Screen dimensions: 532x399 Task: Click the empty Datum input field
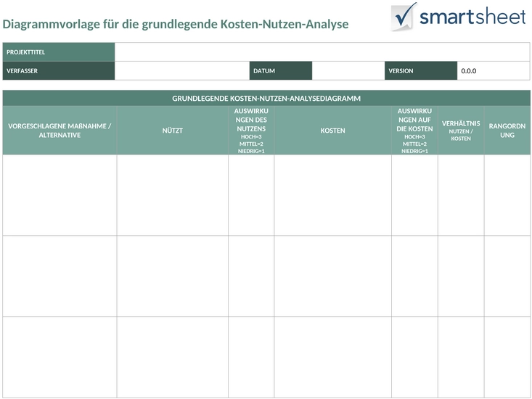pos(348,70)
